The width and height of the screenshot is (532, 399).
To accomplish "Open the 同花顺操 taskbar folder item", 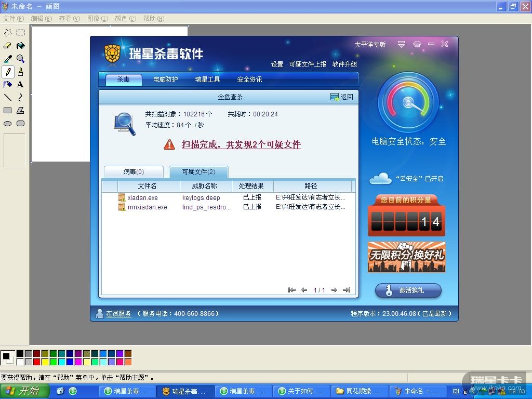I will (x=358, y=391).
